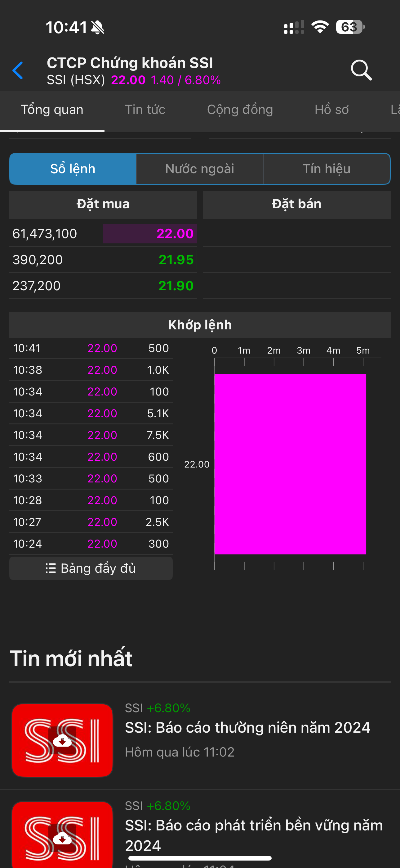400x868 pixels.
Task: Open article Báo cáo thường niên năm 2024
Action: click(247, 728)
